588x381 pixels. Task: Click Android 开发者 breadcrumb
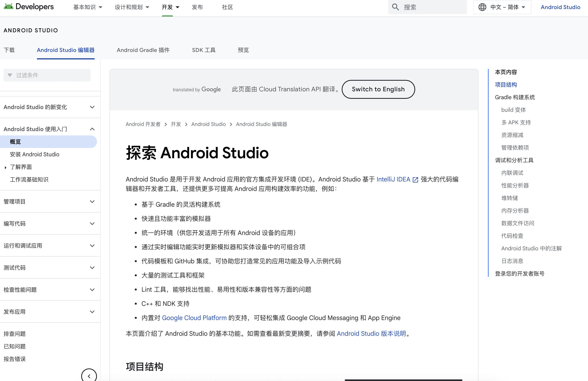point(143,124)
